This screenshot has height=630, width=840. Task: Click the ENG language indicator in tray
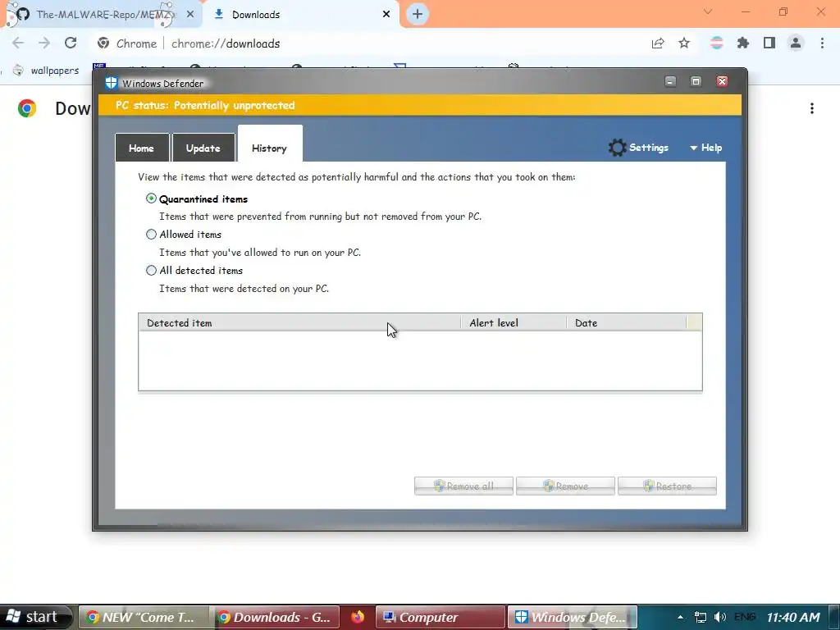tap(745, 617)
